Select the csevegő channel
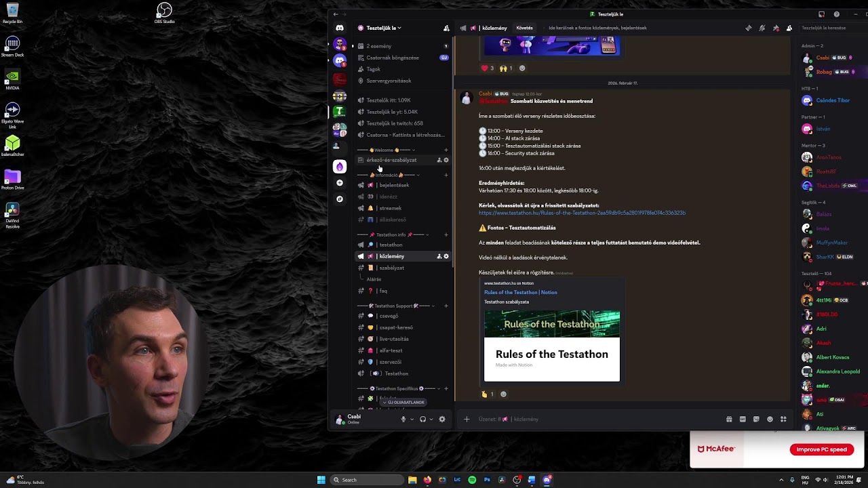 [x=403, y=316]
